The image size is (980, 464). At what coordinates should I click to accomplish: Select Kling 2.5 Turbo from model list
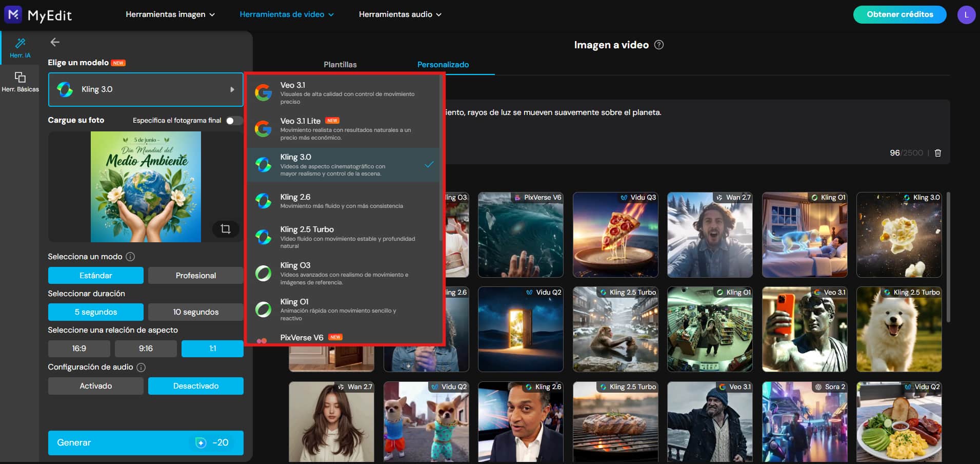pos(344,237)
